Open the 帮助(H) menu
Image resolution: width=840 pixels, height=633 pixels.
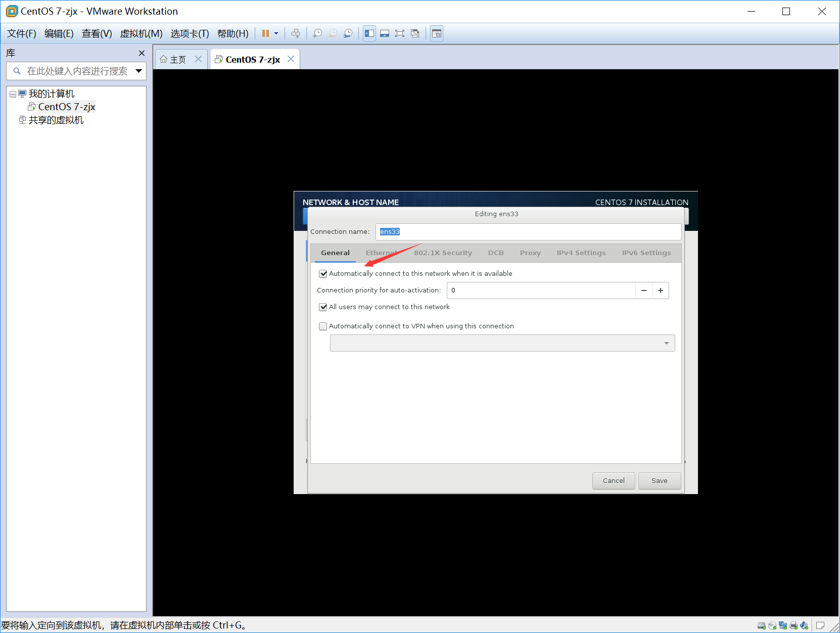pos(233,33)
